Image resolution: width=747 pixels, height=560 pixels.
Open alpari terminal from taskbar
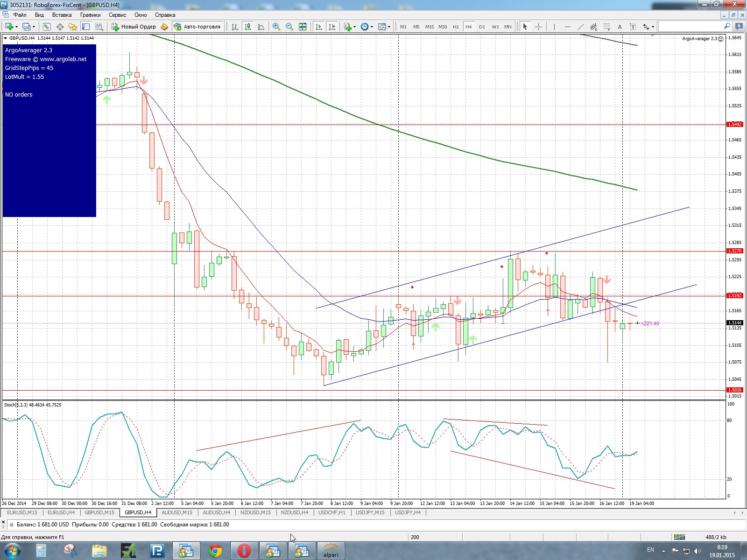point(331,551)
